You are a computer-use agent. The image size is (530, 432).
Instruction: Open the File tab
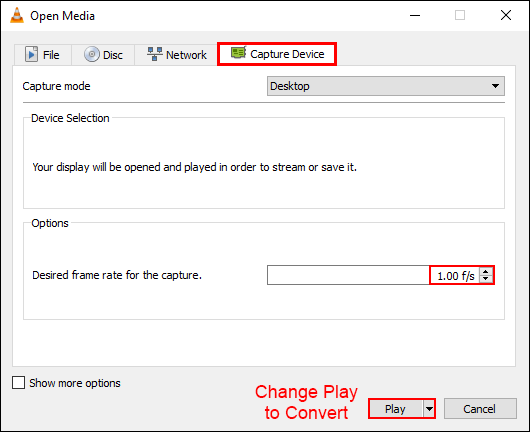(x=43, y=54)
